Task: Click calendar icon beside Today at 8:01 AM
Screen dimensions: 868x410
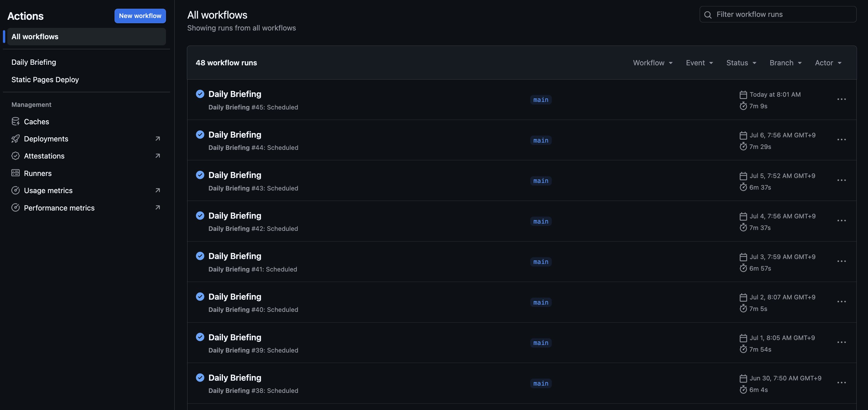Action: [x=743, y=95]
